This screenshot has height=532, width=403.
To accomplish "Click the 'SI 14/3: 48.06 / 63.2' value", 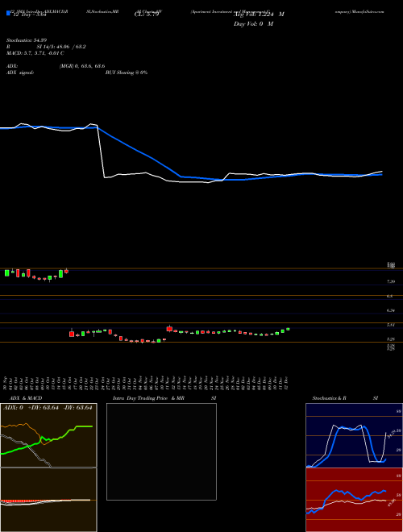I will [61, 47].
